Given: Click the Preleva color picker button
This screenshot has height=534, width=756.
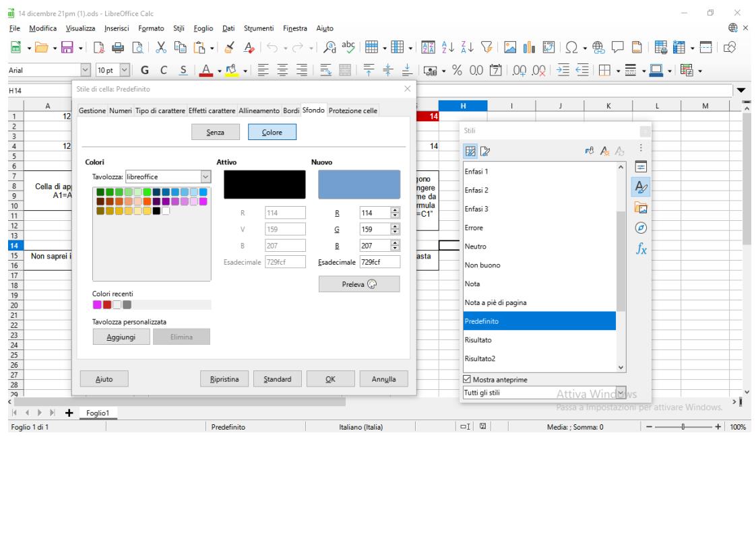Looking at the screenshot, I should coord(358,284).
